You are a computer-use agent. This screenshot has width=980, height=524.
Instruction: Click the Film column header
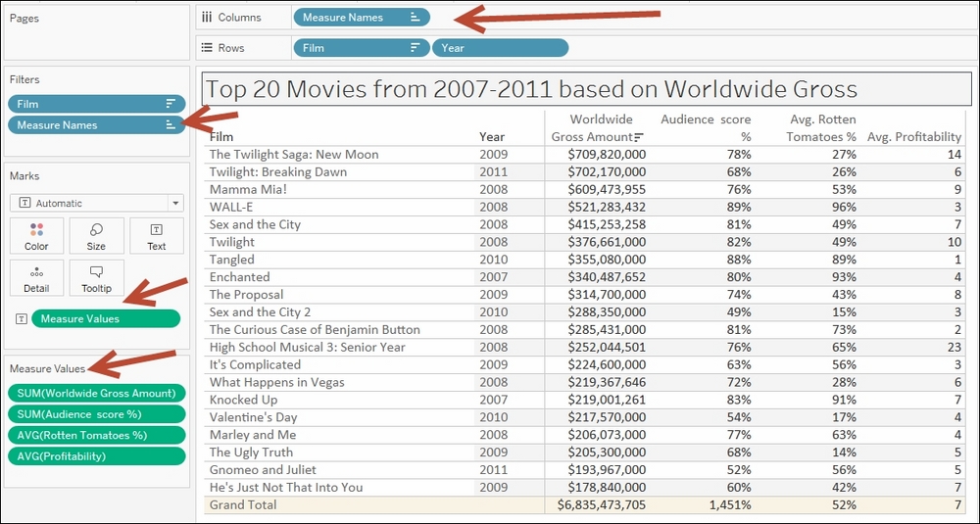pos(221,137)
